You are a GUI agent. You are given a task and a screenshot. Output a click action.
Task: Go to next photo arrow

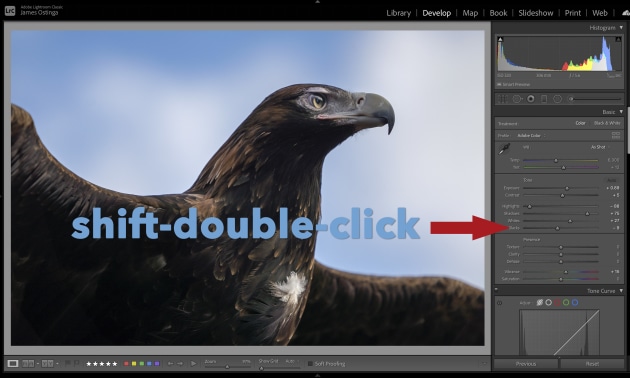(x=180, y=364)
